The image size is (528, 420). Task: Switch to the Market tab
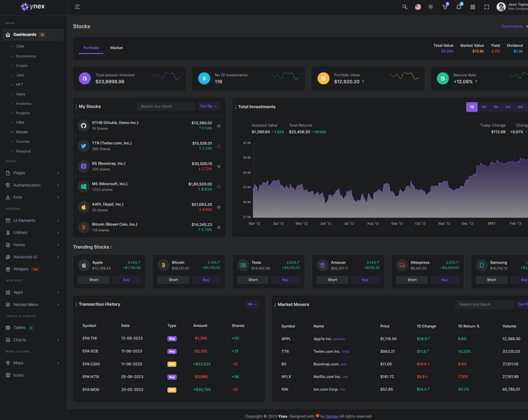pos(116,48)
